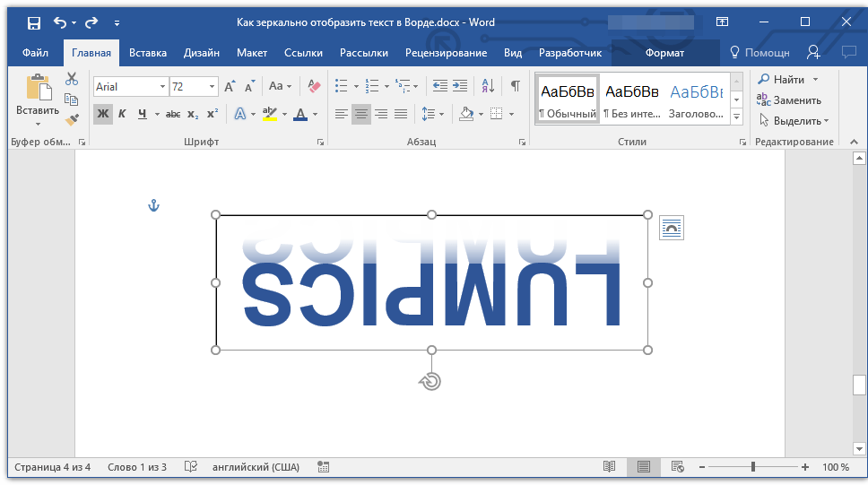The height and width of the screenshot is (485, 868).
Task: Click the zoom slider handle
Action: pos(753,467)
